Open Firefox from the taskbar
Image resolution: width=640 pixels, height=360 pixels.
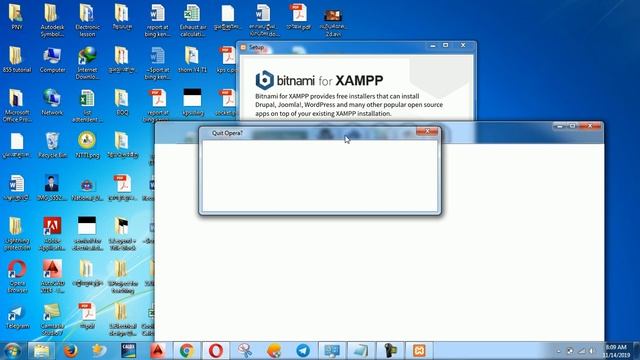click(x=70, y=351)
